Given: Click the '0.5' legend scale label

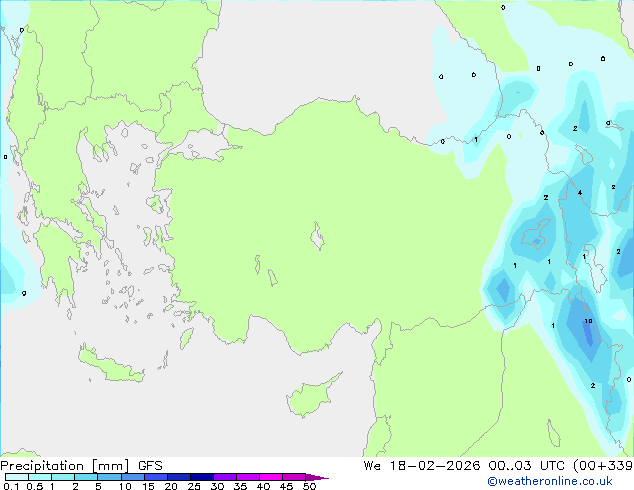Looking at the screenshot, I should click(x=34, y=486).
